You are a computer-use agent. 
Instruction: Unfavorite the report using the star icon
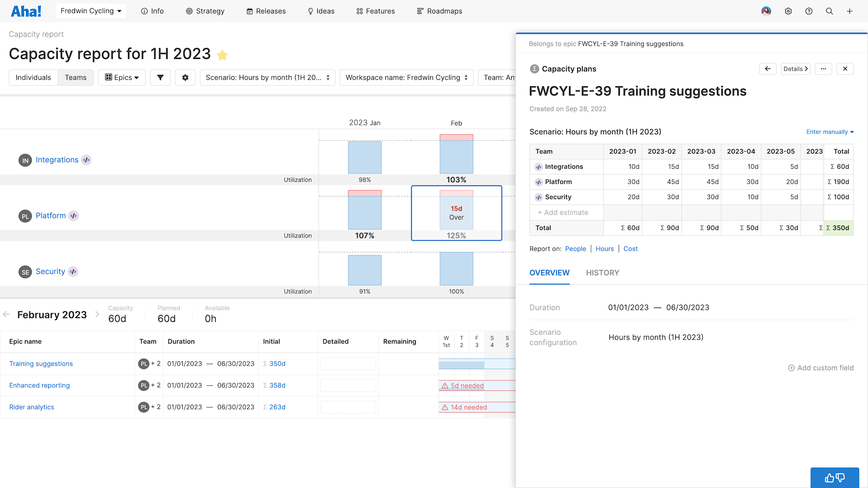(223, 55)
